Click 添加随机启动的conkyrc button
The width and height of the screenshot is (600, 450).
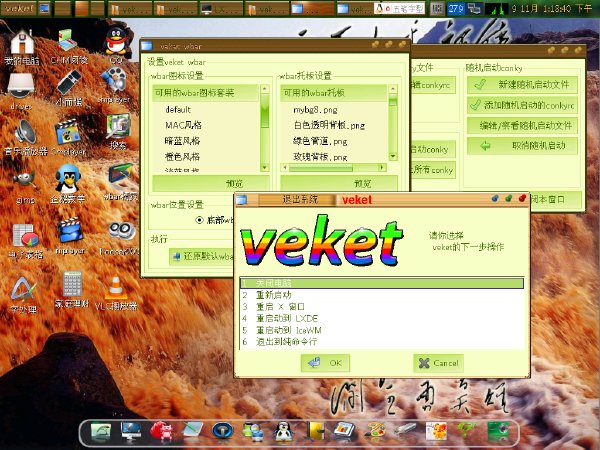522,105
